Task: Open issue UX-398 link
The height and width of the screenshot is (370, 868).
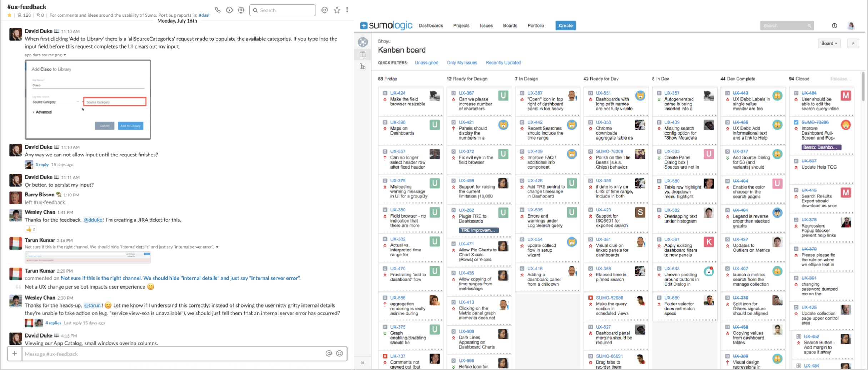Action: [398, 122]
